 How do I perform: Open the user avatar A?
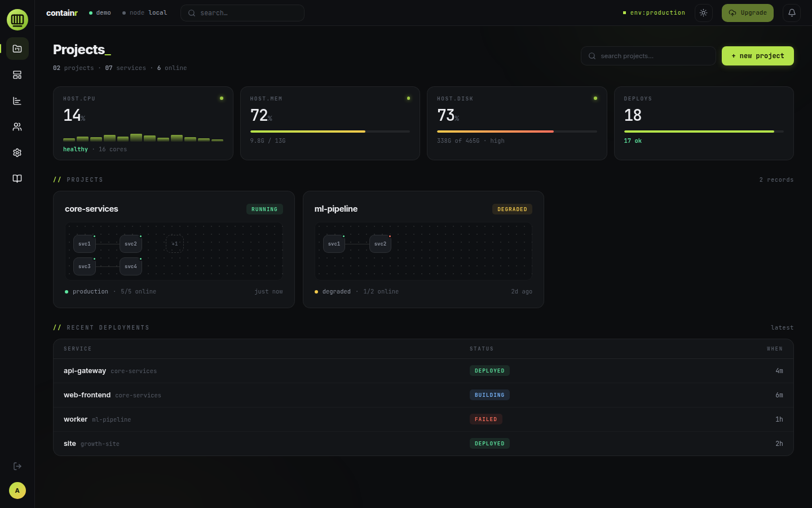click(x=17, y=491)
